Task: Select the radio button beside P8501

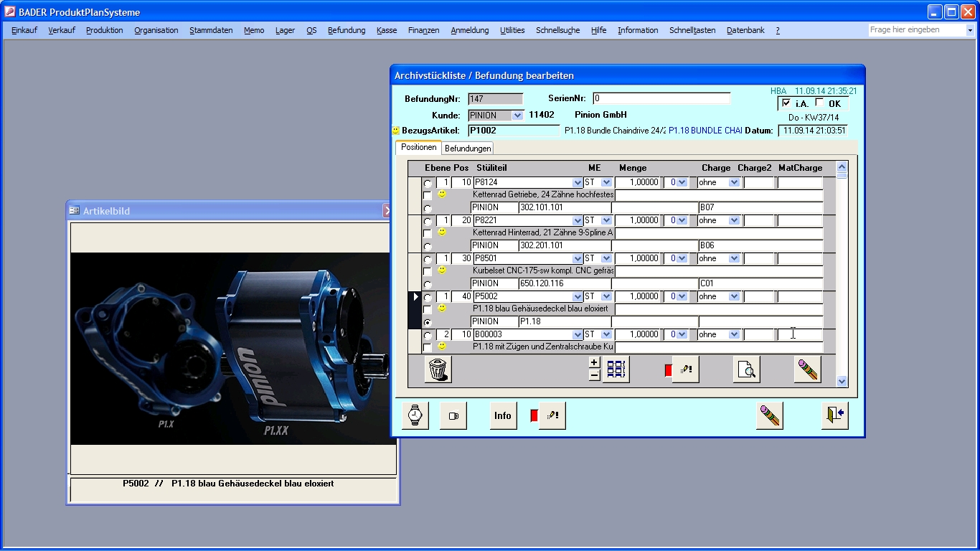Action: coord(428,260)
